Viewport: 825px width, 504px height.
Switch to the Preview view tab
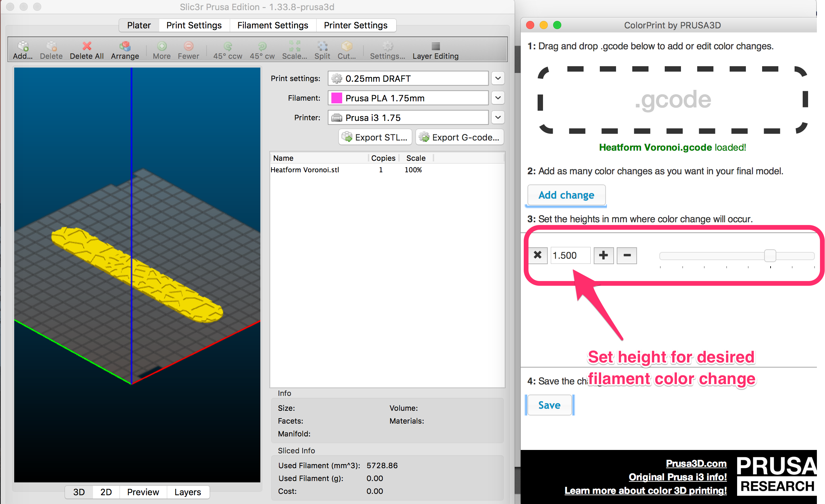143,492
